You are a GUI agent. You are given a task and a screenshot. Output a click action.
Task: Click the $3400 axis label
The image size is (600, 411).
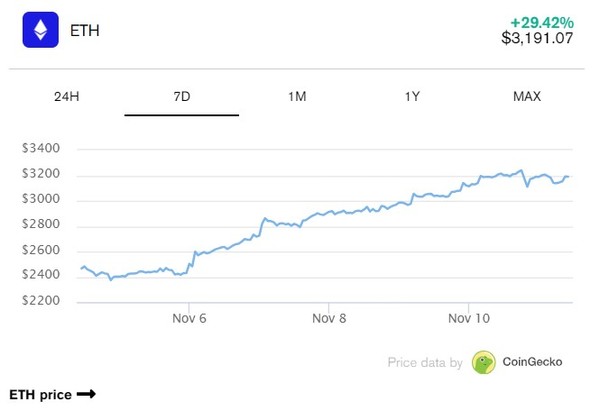41,149
